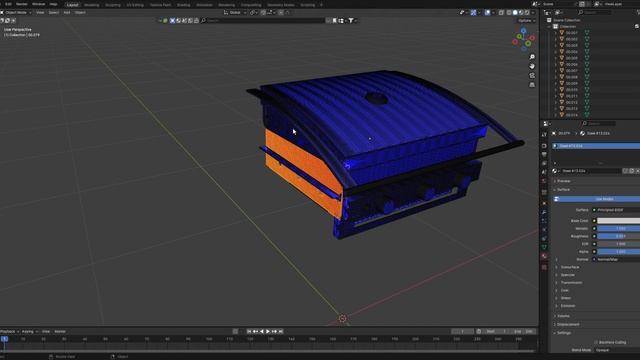Open the Object Mode dropdown
This screenshot has width=640, height=360.
click(16, 13)
